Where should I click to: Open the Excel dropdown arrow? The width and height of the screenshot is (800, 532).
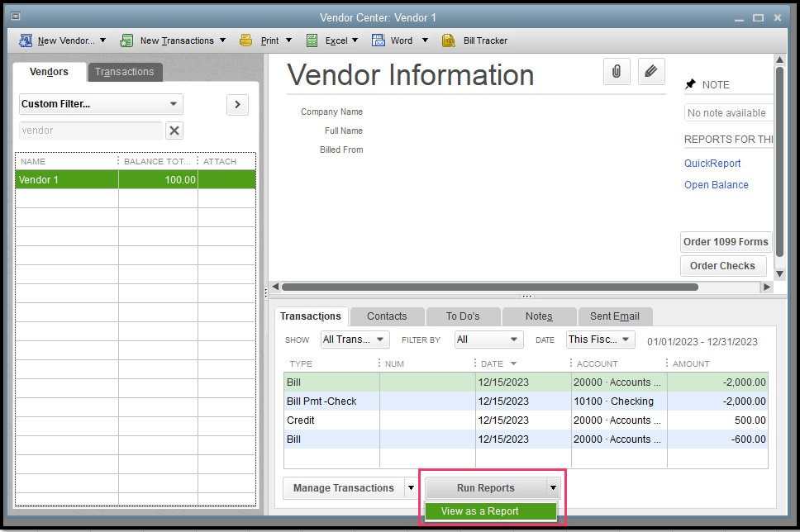[355, 40]
